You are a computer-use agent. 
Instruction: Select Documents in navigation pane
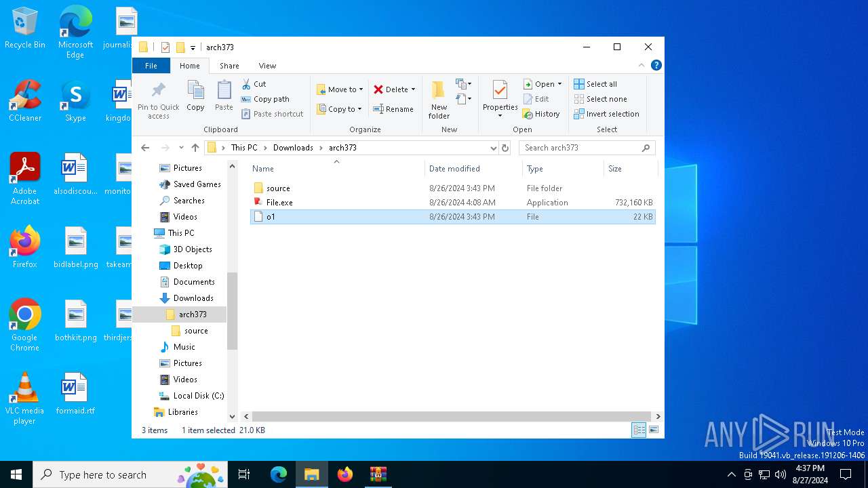tap(194, 282)
